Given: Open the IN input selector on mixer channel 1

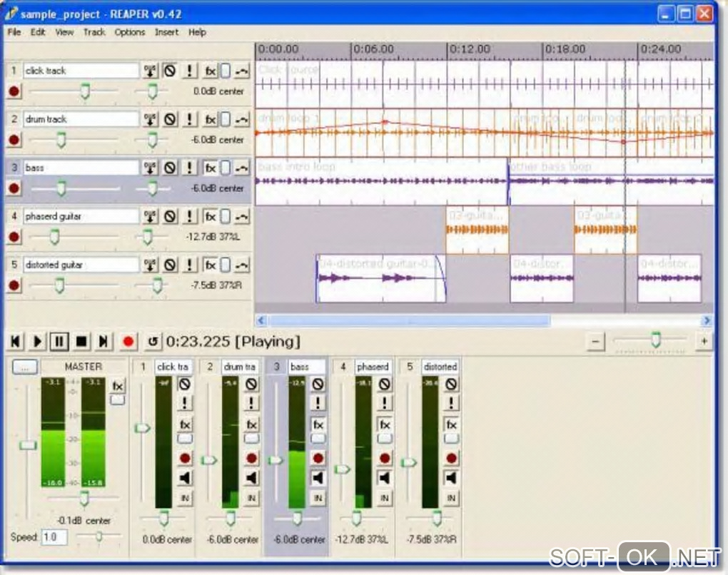Looking at the screenshot, I should pos(185,497).
